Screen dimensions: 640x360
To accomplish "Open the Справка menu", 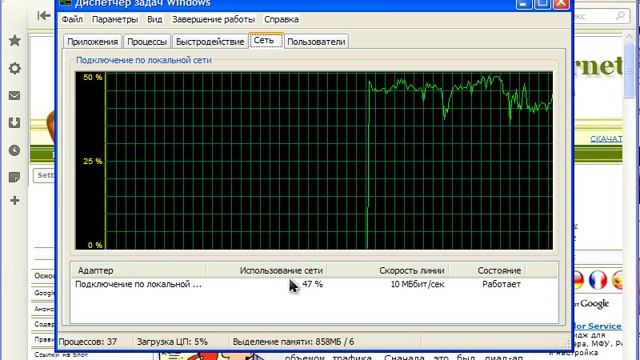I will pos(281,19).
